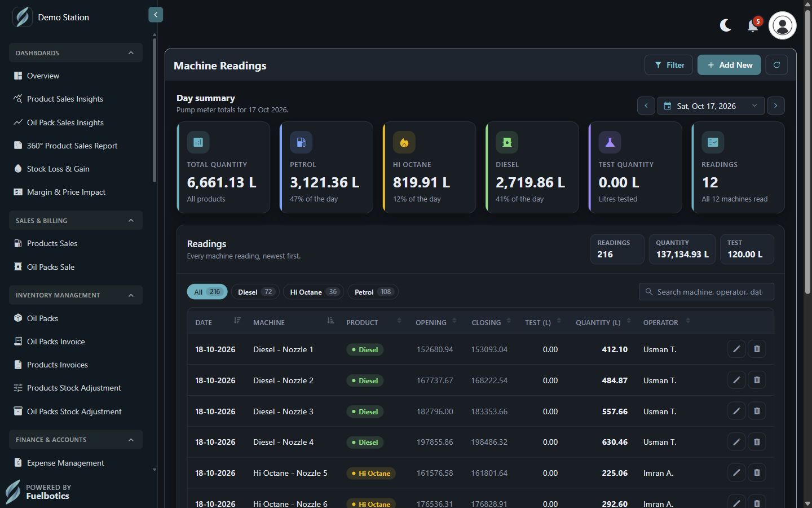Sort readings by the Machine column

(x=330, y=321)
